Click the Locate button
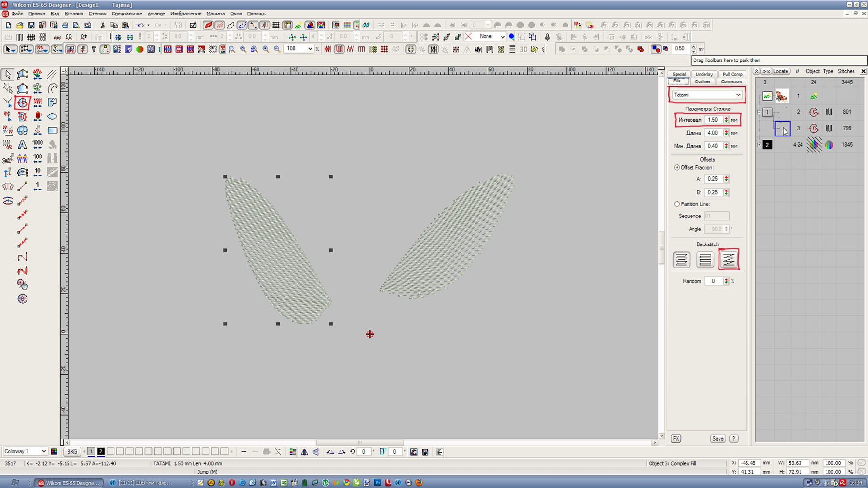The width and height of the screenshot is (868, 488). 780,71
